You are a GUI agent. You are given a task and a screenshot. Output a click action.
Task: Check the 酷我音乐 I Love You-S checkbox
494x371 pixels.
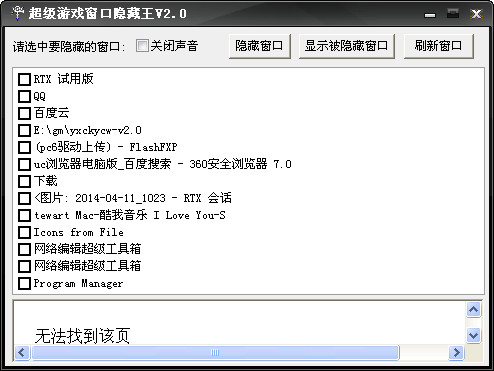point(24,215)
